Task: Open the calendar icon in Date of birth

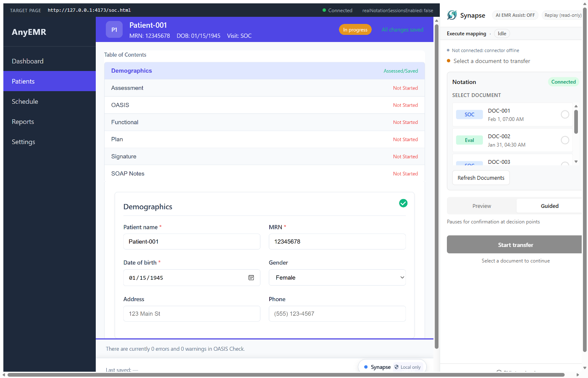Action: click(251, 278)
